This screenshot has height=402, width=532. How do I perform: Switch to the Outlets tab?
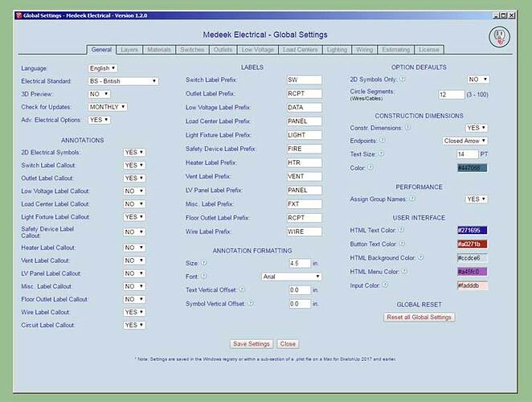223,50
